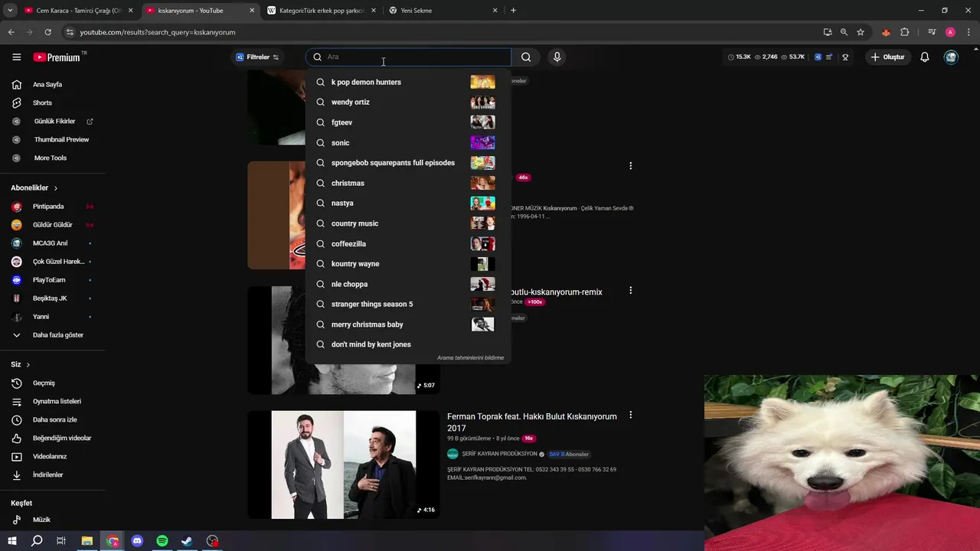Open Daha sonra izle in the sidebar
Screen dimensions: 980x551
[x=53, y=419]
